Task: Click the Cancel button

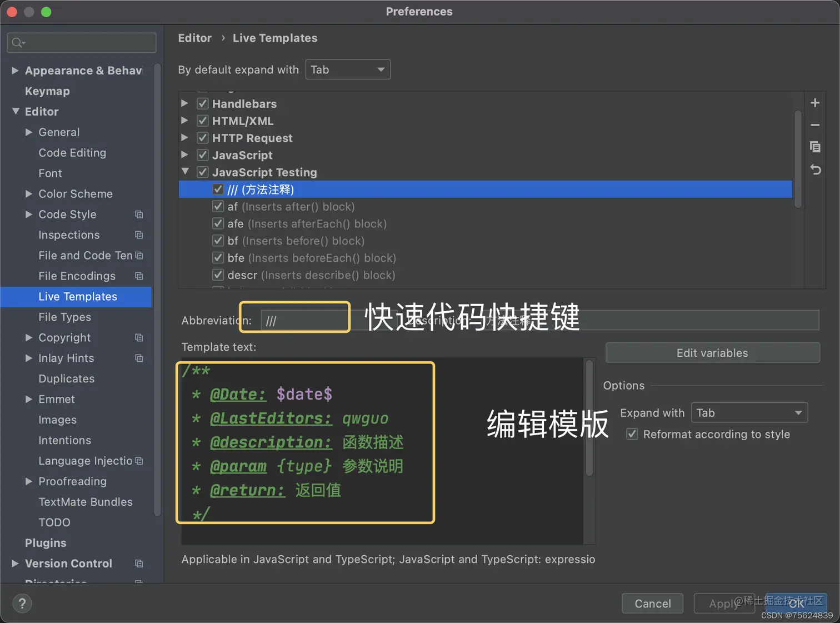Action: tap(652, 604)
